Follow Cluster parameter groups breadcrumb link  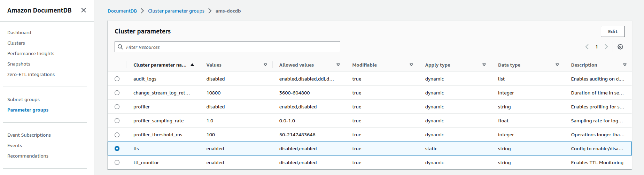[x=176, y=11]
